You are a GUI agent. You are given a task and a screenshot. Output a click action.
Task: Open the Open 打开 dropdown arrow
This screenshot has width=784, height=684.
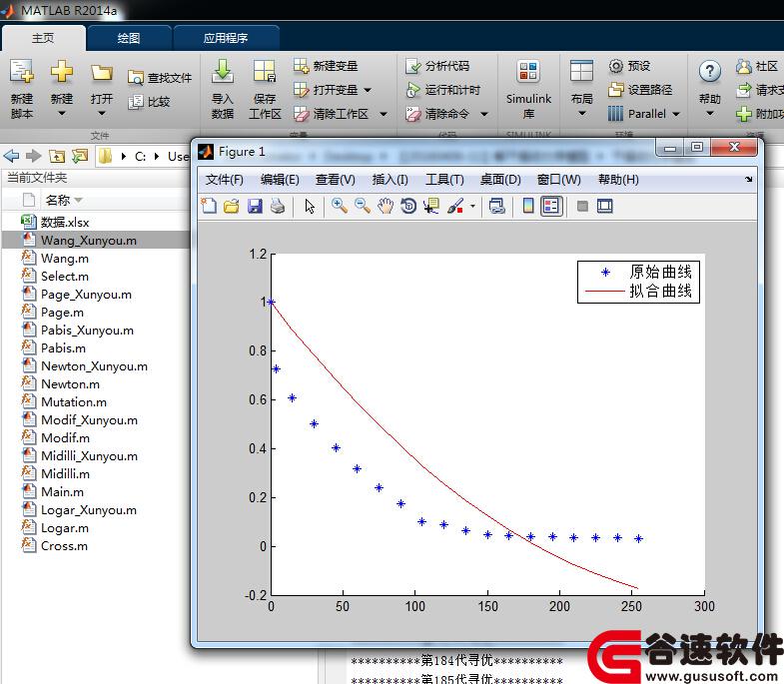coord(102,114)
